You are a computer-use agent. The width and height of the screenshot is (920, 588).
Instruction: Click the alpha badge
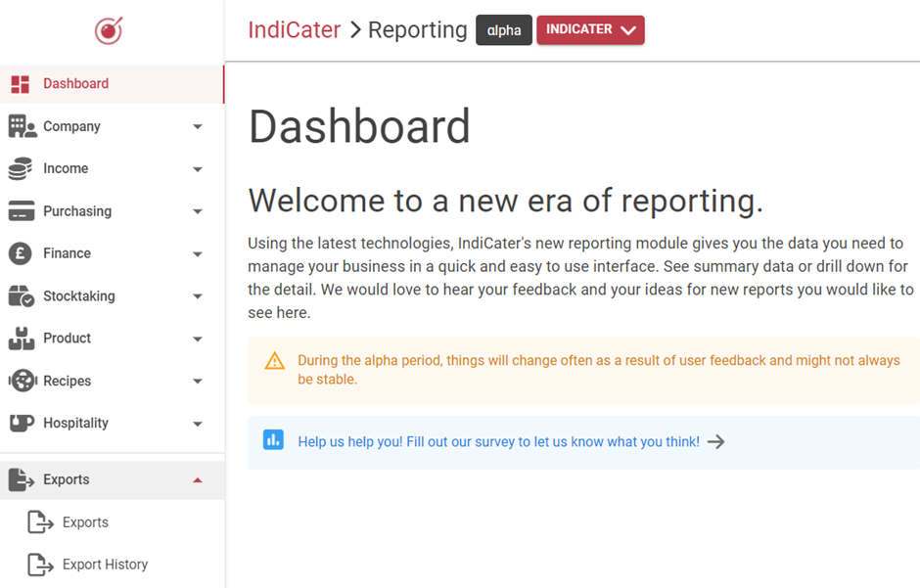tap(504, 30)
